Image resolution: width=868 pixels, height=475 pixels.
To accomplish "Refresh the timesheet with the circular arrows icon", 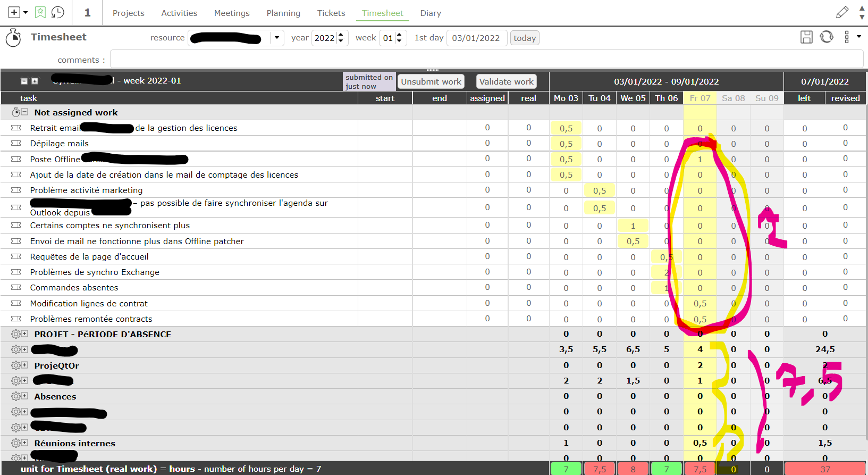I will 827,37.
